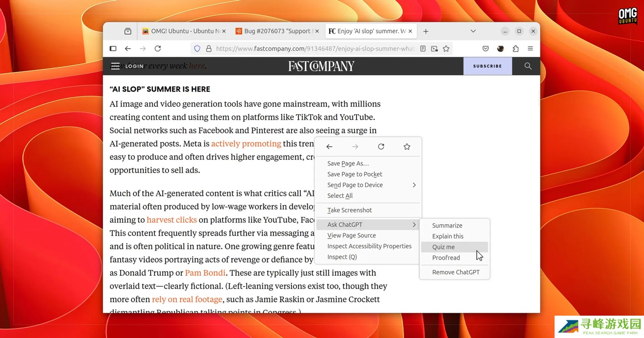This screenshot has width=644, height=338.
Task: Open the 'harvest clicks' link
Action: click(172, 220)
